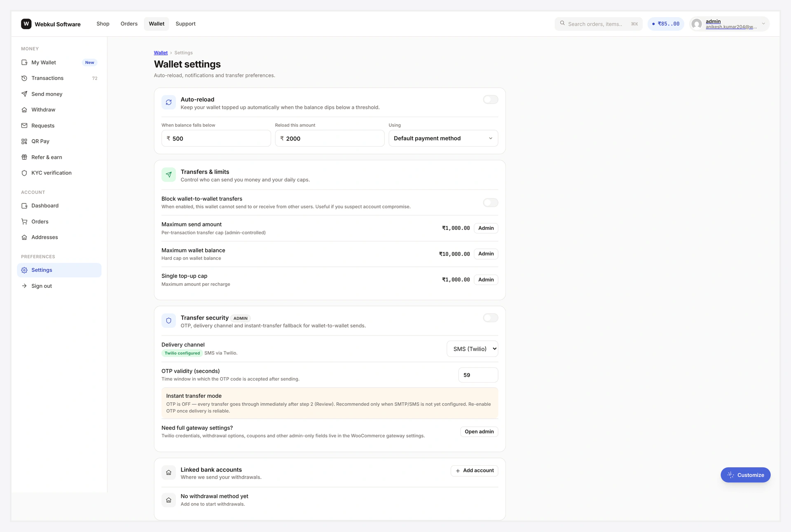
Task: Click the Settings gear icon in sidebar
Action: click(24, 270)
